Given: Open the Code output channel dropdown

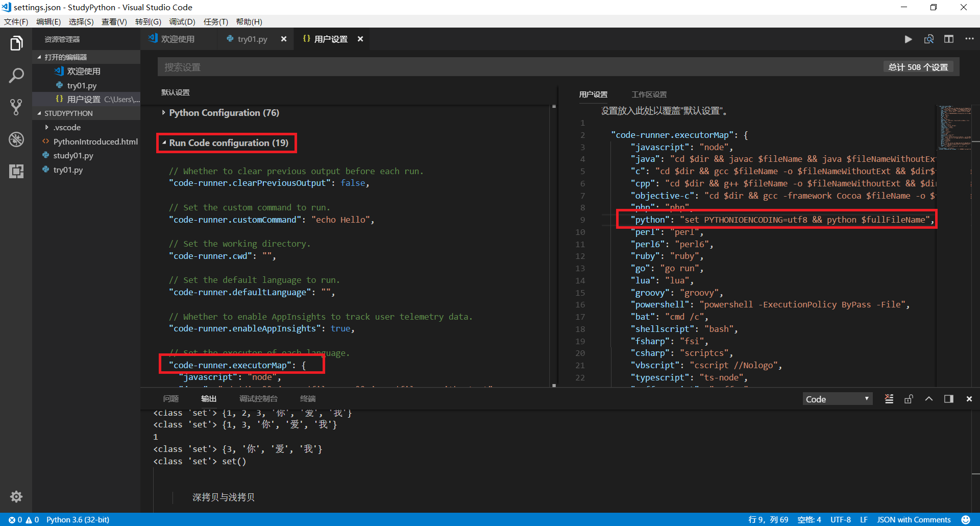Looking at the screenshot, I should (x=837, y=399).
